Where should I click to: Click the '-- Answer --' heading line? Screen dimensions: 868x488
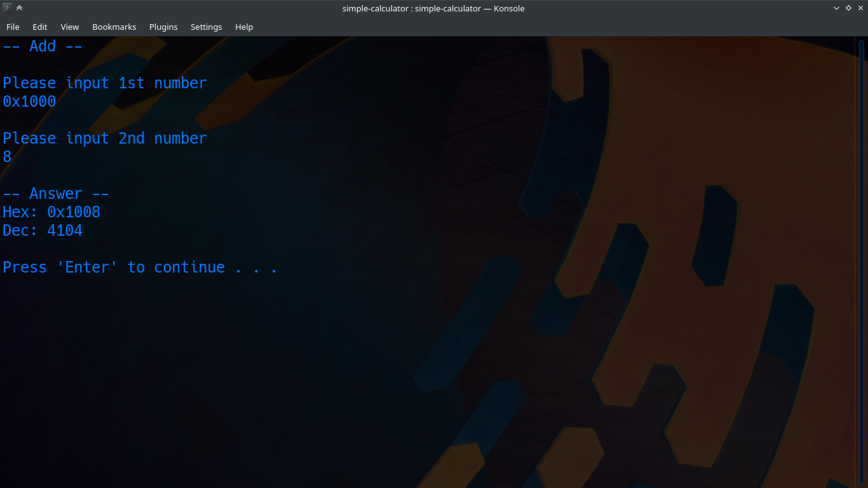(56, 194)
